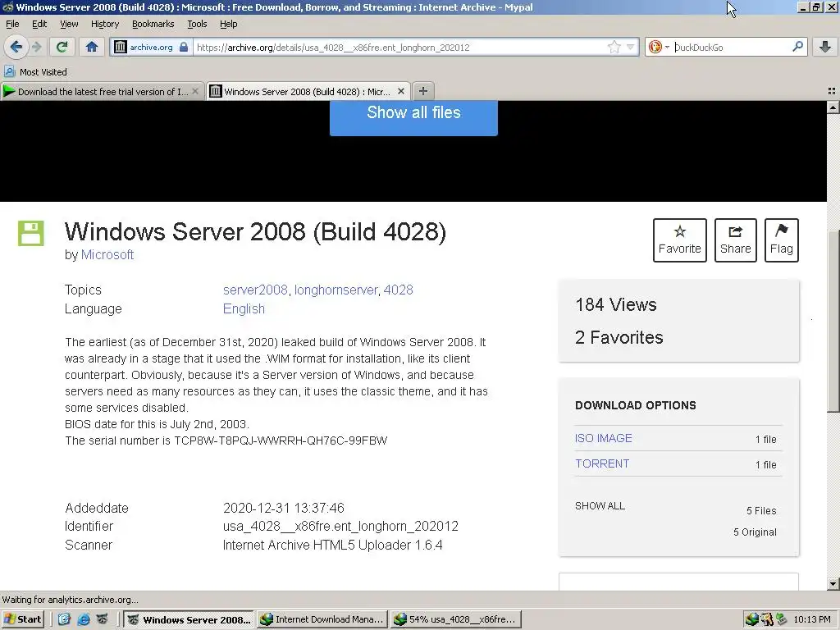Click the SHOW ALL download option
Screen dimensions: 840x630
600,505
